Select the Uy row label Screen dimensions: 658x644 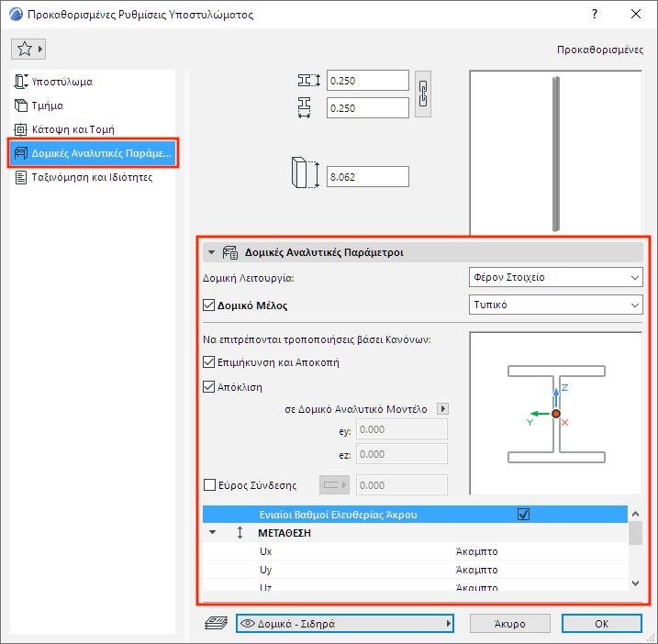tap(265, 570)
